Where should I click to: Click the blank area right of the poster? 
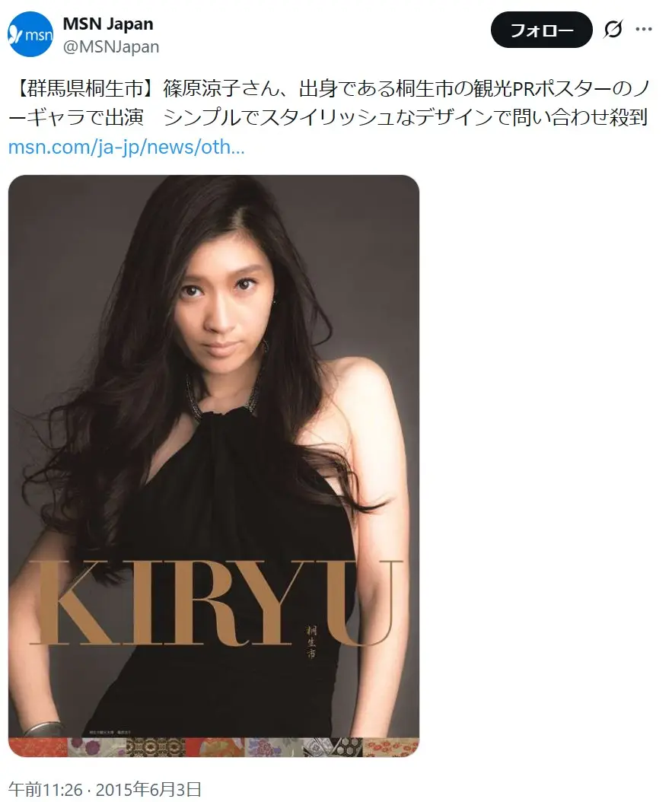tap(542, 460)
